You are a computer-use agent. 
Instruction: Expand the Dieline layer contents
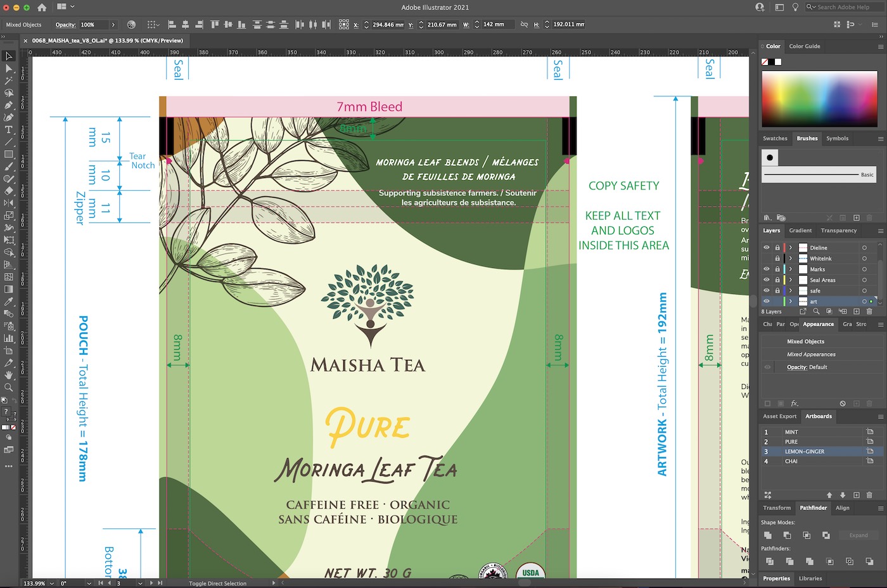click(791, 248)
